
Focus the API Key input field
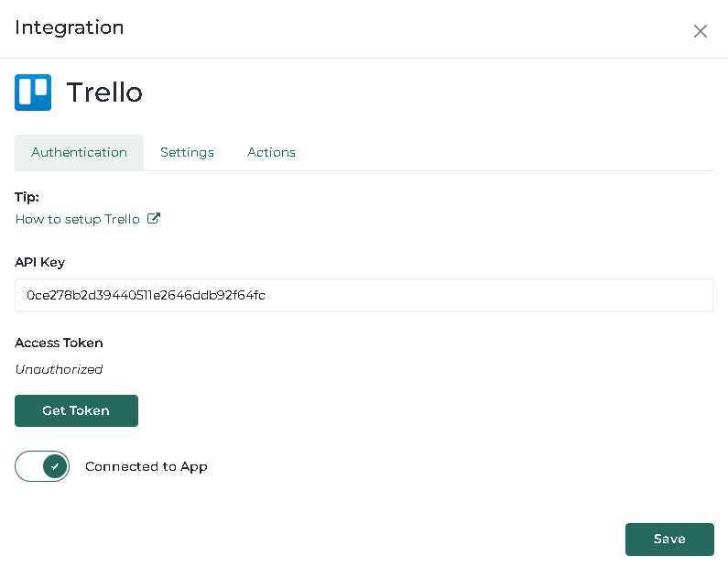[x=364, y=295]
